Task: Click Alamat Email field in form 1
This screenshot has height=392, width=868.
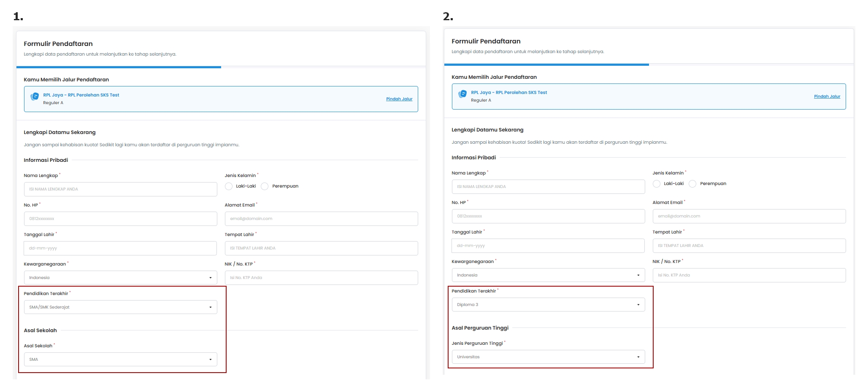Action: [x=321, y=219]
